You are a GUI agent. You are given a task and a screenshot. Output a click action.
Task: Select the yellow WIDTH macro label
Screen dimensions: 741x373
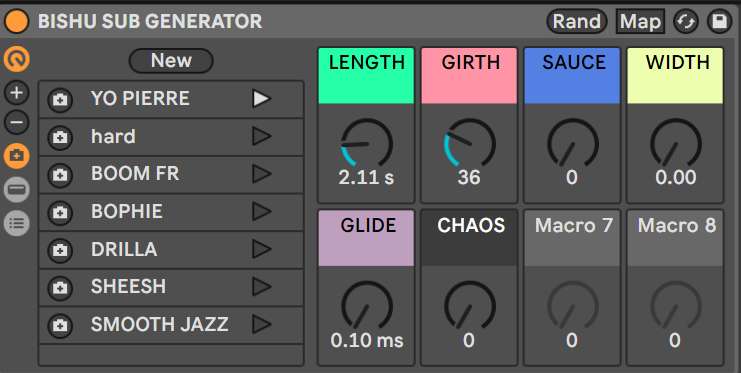click(675, 76)
